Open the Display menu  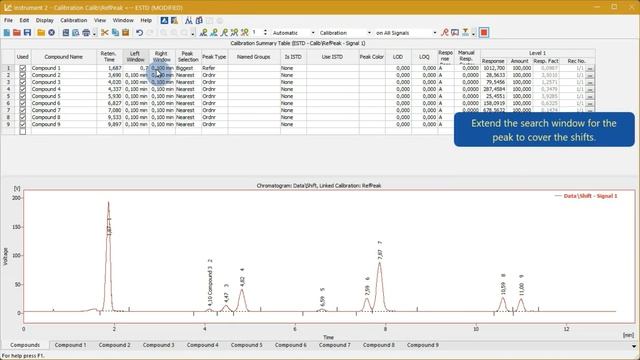tap(44, 20)
